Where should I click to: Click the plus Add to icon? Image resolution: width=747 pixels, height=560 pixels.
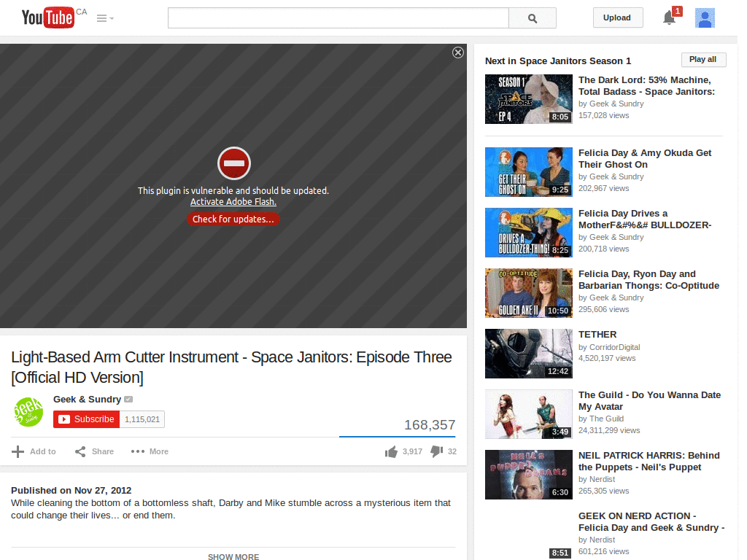(18, 451)
